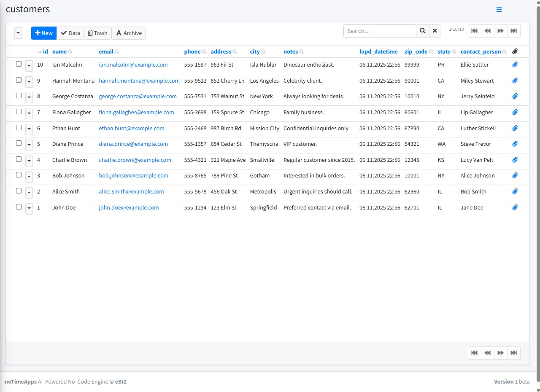The width and height of the screenshot is (540, 392).
Task: Check the box next to Alice Smith
Action: 19,191
